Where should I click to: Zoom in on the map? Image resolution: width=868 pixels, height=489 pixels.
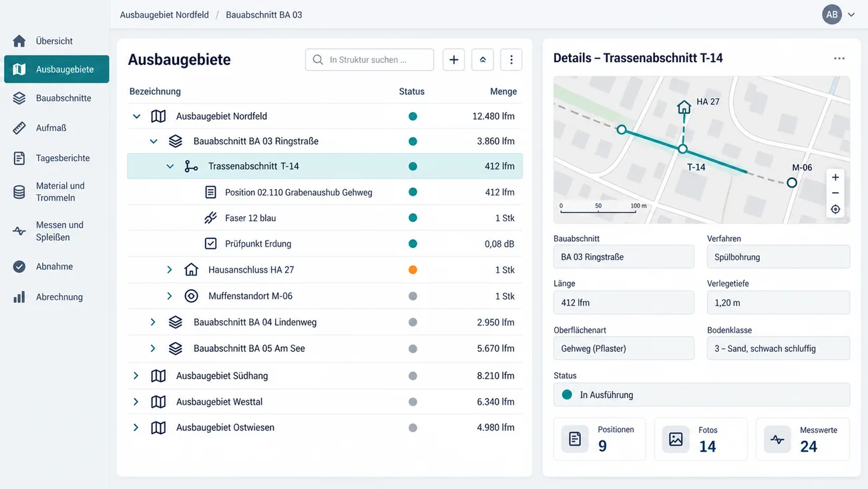tap(835, 178)
